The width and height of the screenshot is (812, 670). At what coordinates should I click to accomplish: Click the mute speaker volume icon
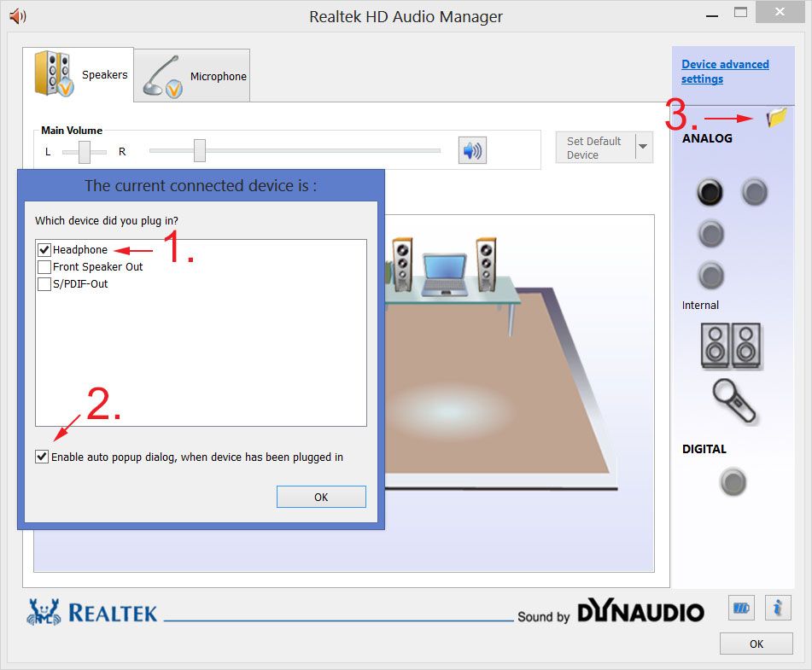471,151
